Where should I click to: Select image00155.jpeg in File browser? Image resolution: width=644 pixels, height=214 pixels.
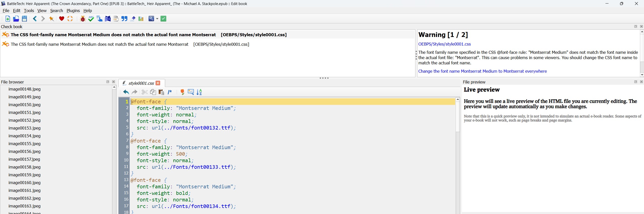[x=24, y=144]
